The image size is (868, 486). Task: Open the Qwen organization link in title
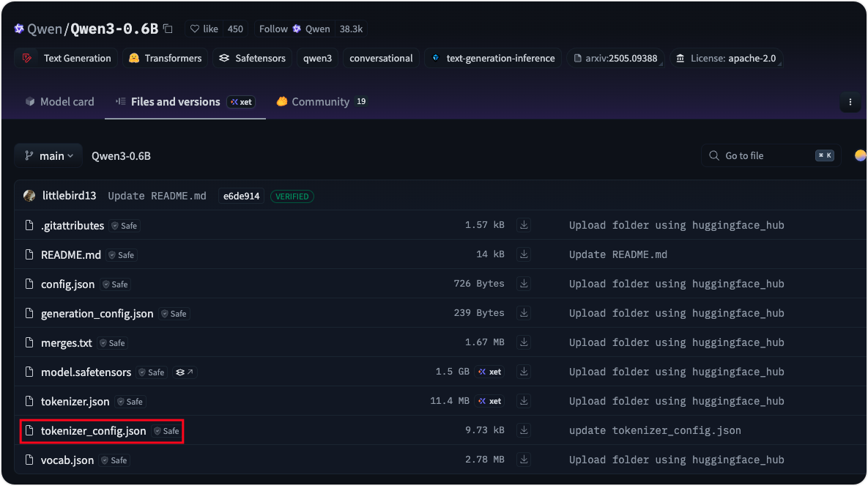[x=44, y=29]
